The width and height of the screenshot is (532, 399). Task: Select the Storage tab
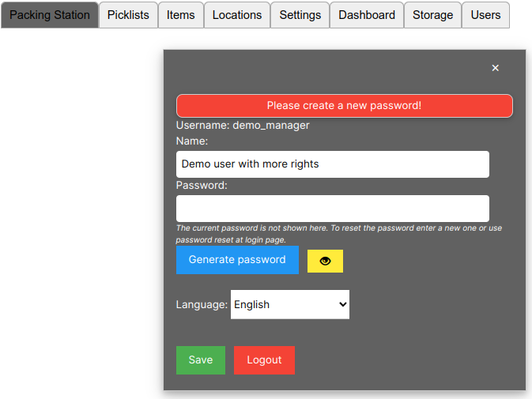tap(433, 15)
